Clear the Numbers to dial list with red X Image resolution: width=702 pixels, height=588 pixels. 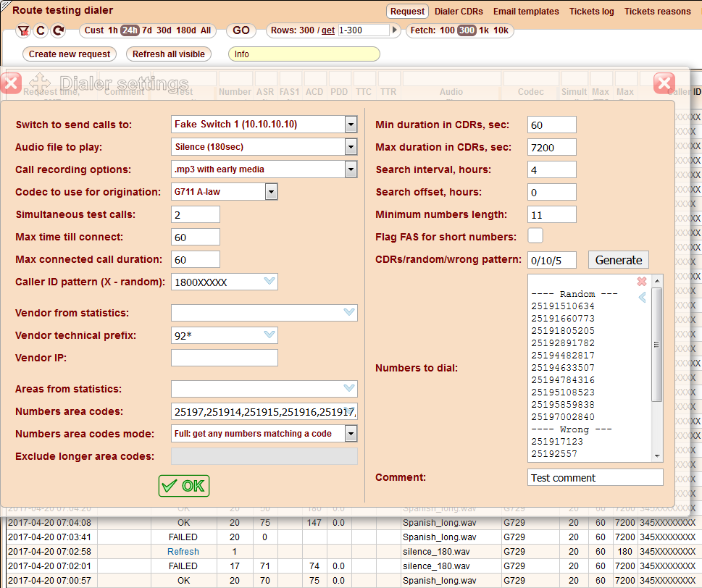point(641,282)
